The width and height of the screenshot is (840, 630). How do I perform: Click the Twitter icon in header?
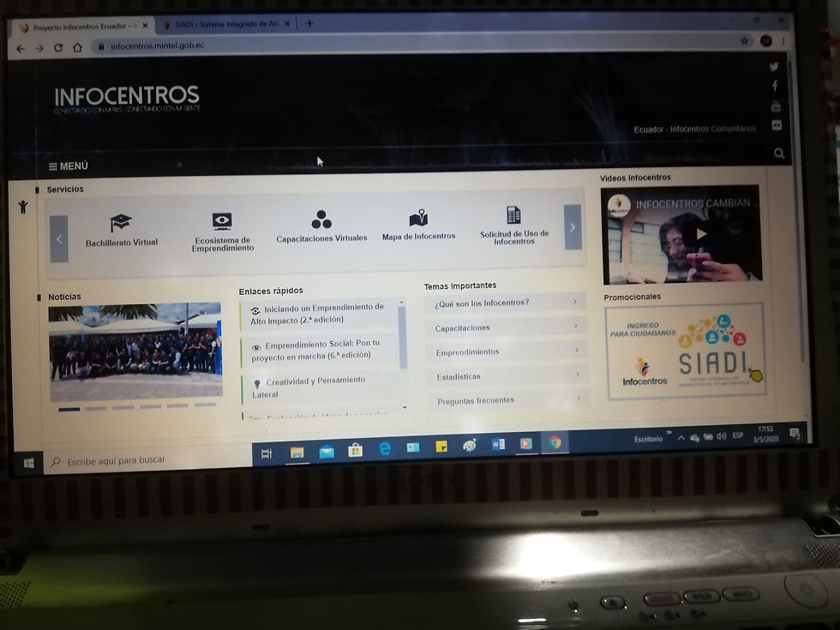(x=773, y=67)
